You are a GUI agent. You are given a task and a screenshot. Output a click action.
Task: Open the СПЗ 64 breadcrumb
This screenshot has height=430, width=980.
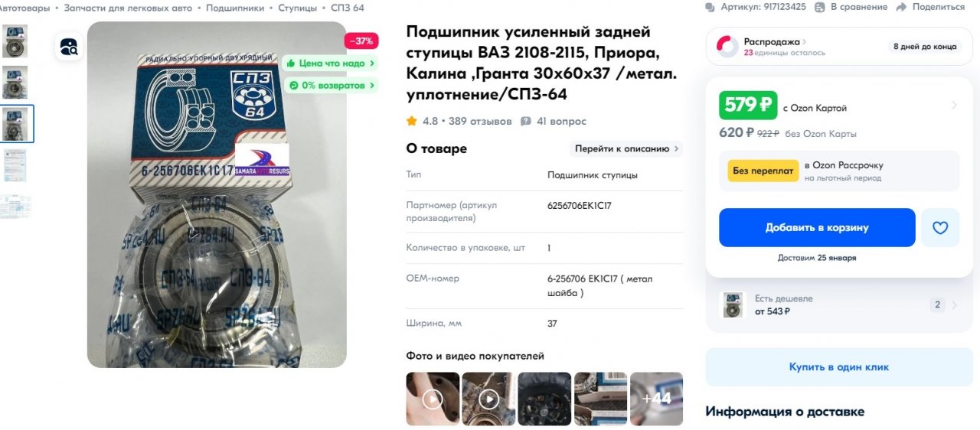[348, 8]
